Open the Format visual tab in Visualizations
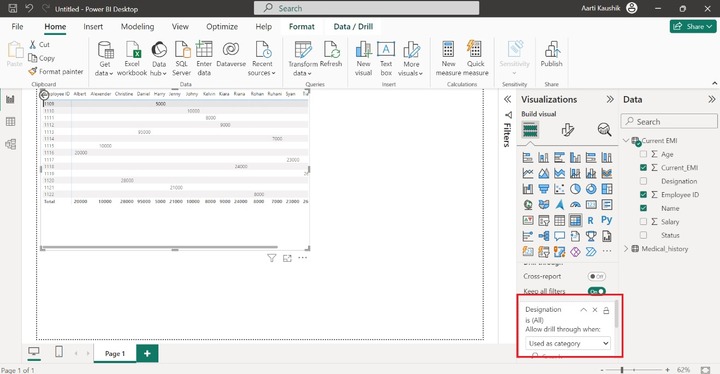The image size is (720, 374). [568, 130]
